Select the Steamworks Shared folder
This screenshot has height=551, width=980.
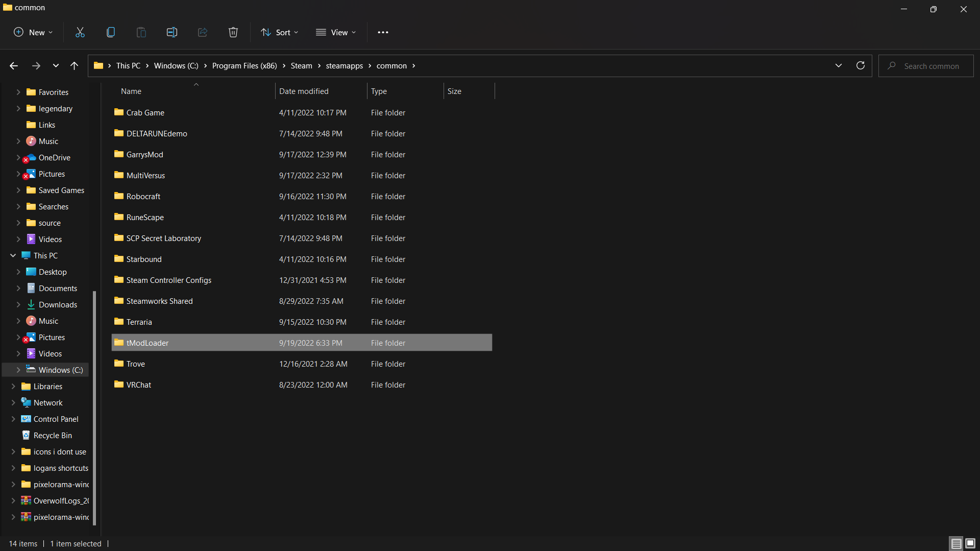pos(302,301)
